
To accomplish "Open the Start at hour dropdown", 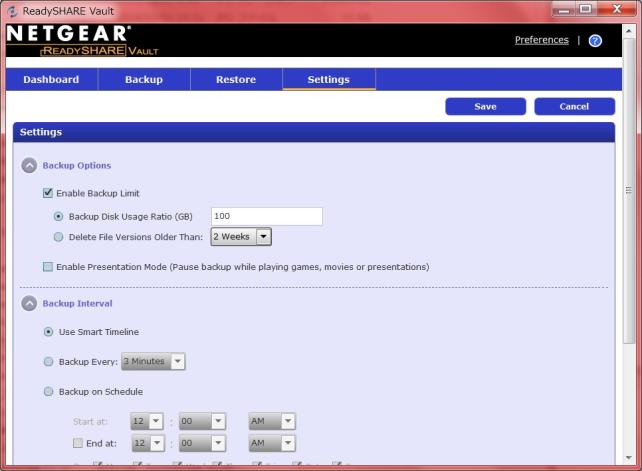I will pos(147,421).
